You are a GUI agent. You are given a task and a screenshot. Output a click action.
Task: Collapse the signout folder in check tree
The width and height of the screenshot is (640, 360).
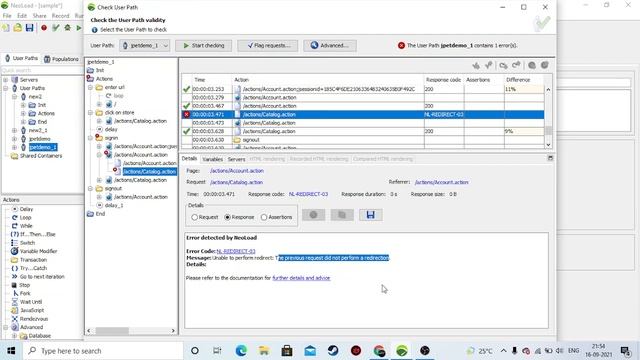point(91,189)
